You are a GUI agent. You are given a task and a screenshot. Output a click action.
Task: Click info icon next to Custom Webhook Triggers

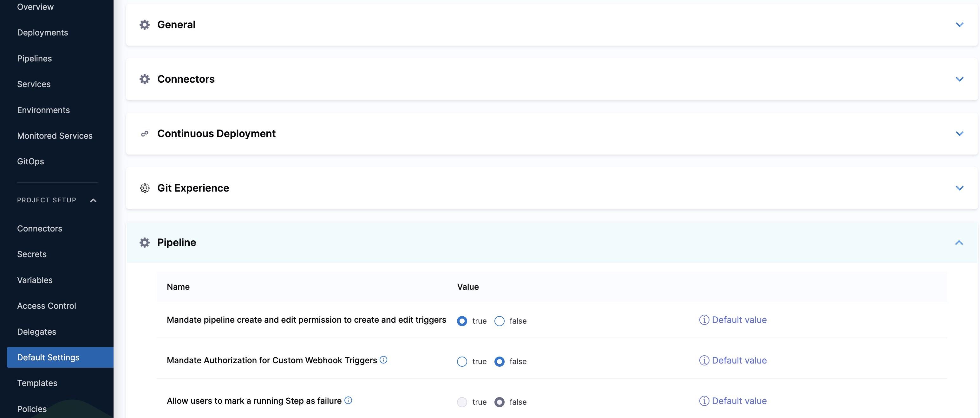(383, 359)
